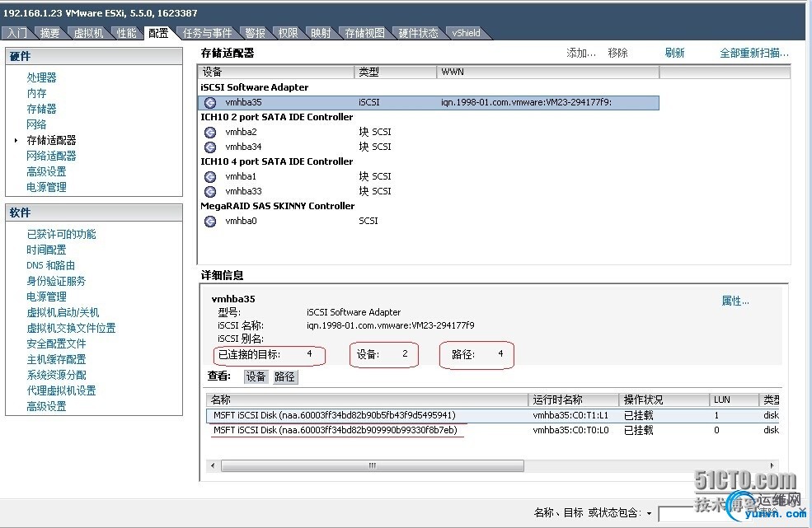Viewport: 812px width, 528px height.
Task: Open 时间配置 link
Action: (x=47, y=250)
